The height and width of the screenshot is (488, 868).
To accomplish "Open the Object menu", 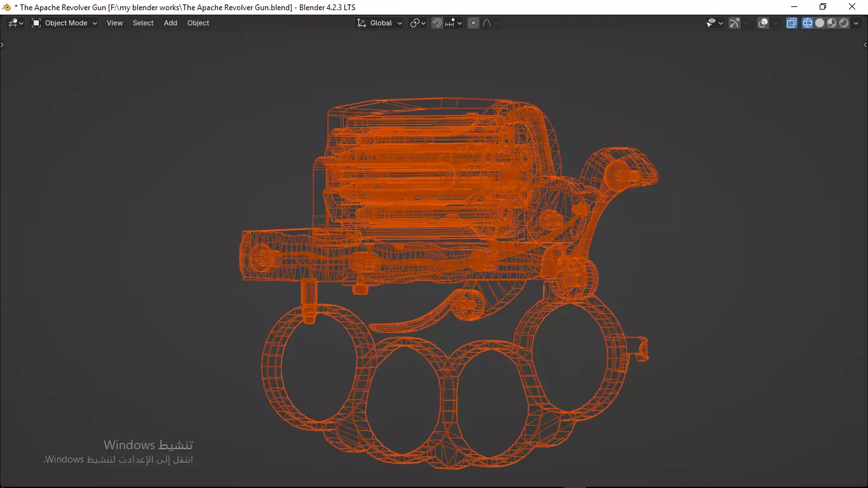I will [198, 23].
